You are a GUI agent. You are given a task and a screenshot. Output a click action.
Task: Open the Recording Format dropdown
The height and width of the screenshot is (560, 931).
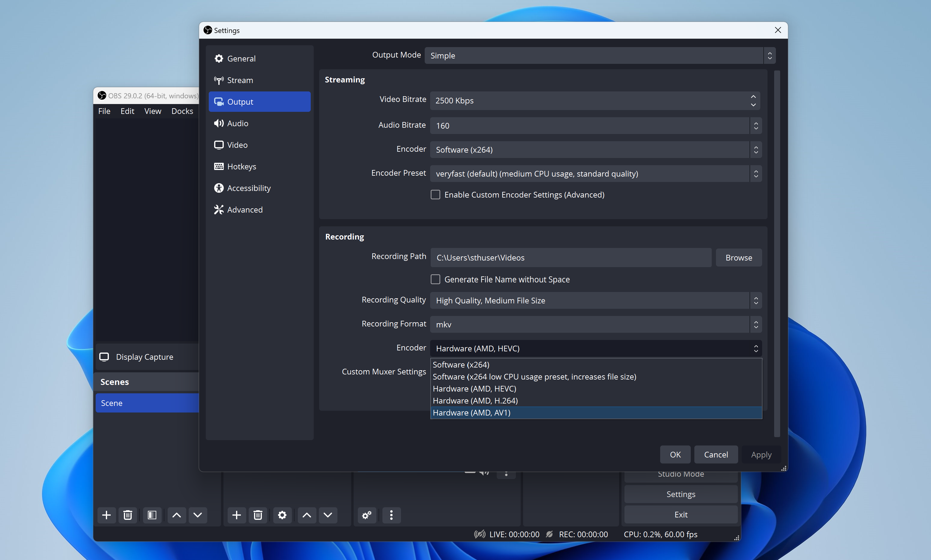tap(595, 325)
